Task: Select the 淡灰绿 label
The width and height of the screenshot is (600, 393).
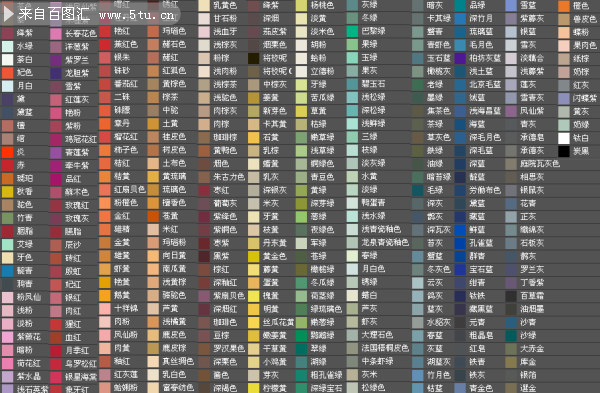Action: point(373,163)
